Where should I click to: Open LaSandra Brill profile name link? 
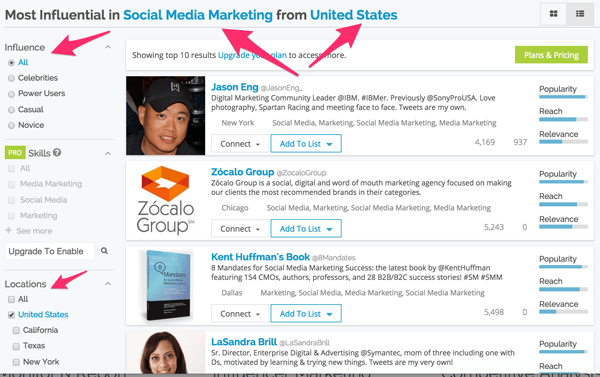244,341
